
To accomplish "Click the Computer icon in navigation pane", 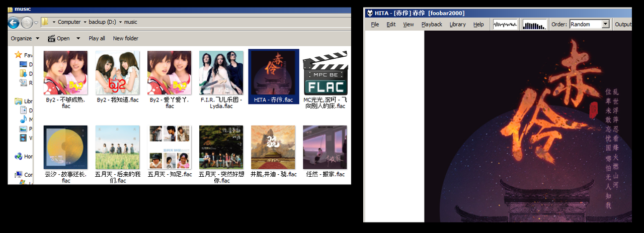I will pyautogui.click(x=18, y=175).
